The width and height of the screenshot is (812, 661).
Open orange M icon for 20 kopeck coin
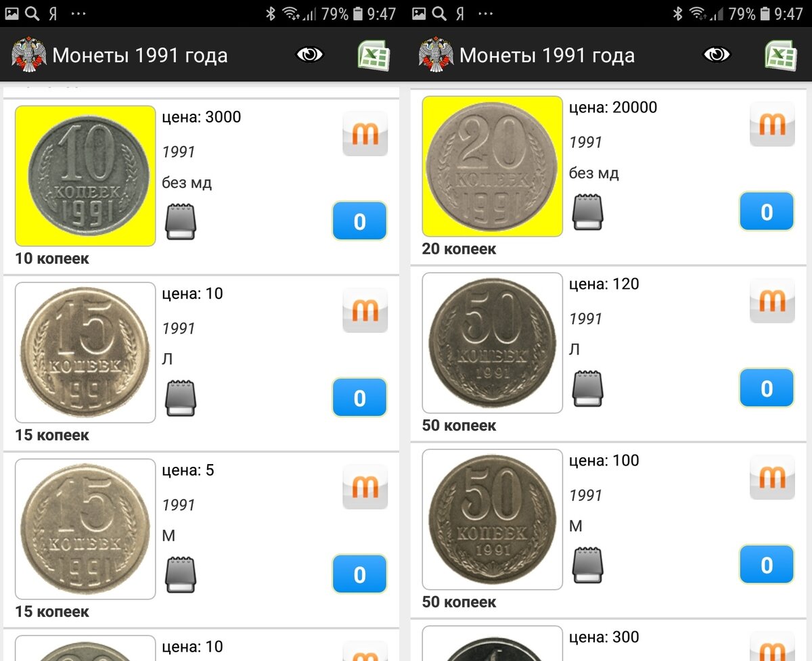772,124
